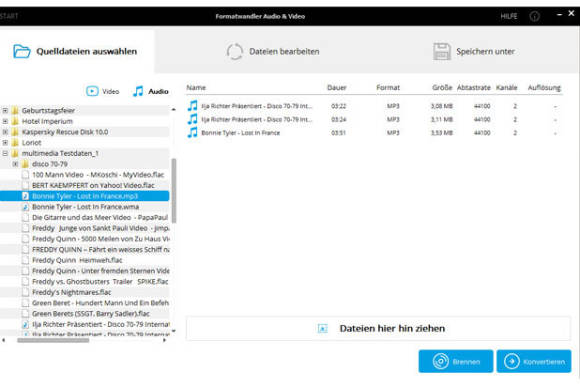
Task: Select Bonnie Tyler - Lost In France list row
Action: (x=374, y=132)
